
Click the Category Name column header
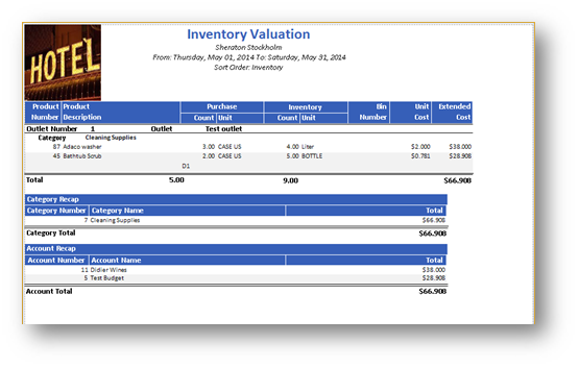(x=187, y=211)
